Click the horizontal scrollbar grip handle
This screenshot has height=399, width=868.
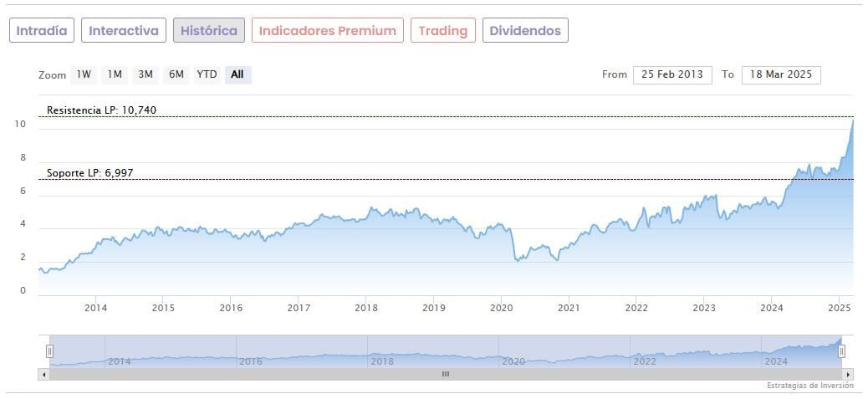(445, 374)
